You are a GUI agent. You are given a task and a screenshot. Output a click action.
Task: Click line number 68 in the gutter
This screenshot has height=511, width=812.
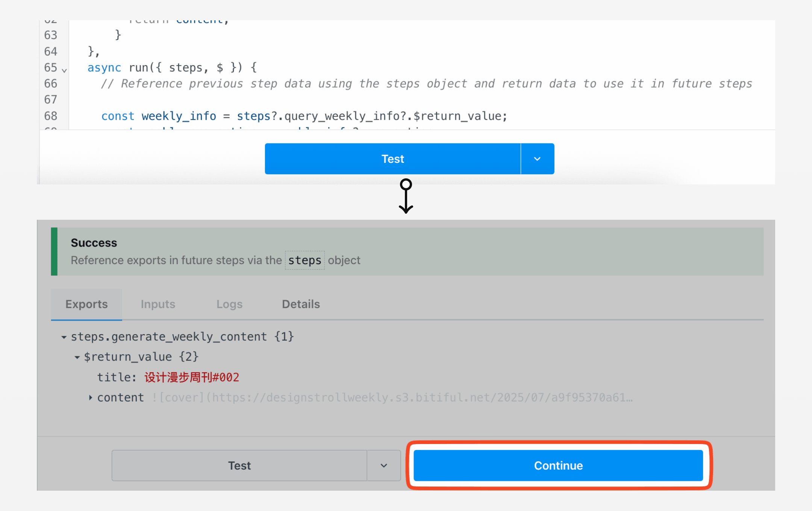point(51,116)
